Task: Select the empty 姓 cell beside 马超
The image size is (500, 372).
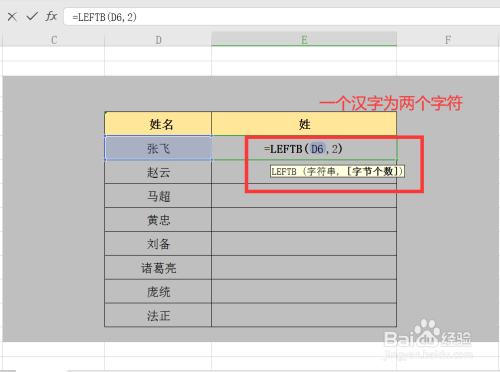Action: tap(304, 196)
